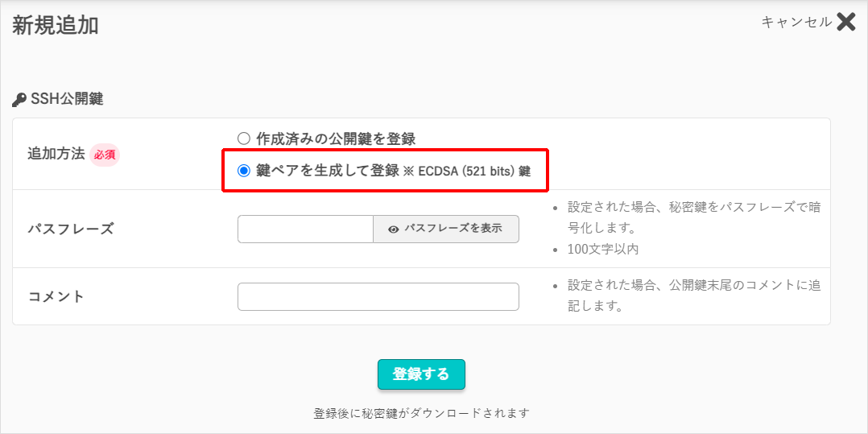Click the コメント row label
This screenshot has width=868, height=434.
point(56,296)
